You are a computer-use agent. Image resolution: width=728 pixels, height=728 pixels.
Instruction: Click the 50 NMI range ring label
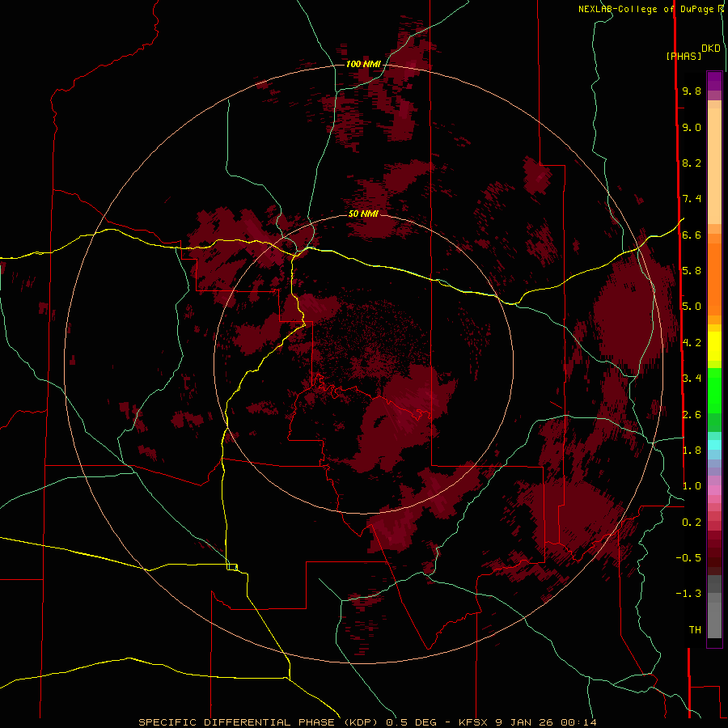(x=363, y=214)
